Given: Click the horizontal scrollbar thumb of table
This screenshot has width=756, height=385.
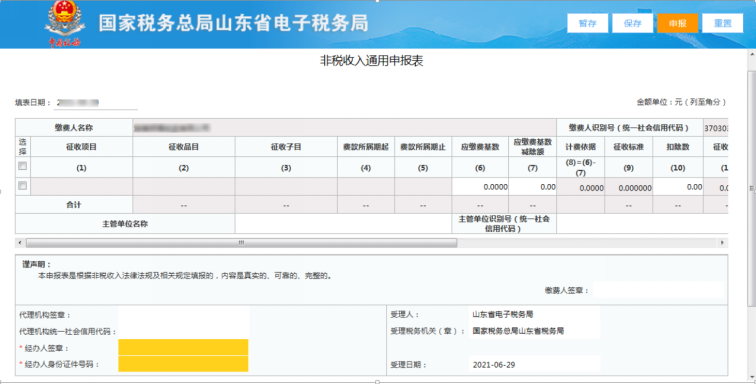Looking at the screenshot, I should [241, 243].
